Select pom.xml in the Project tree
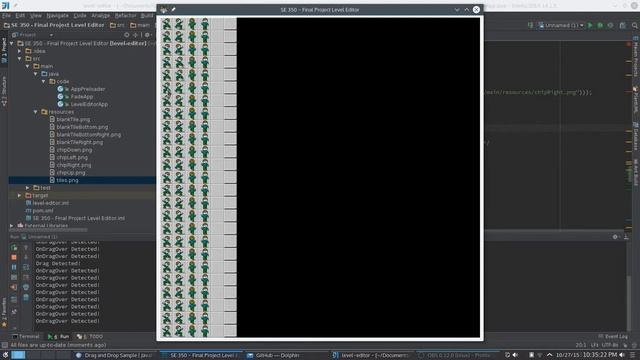Viewport: 640px width, 360px height. (43, 211)
